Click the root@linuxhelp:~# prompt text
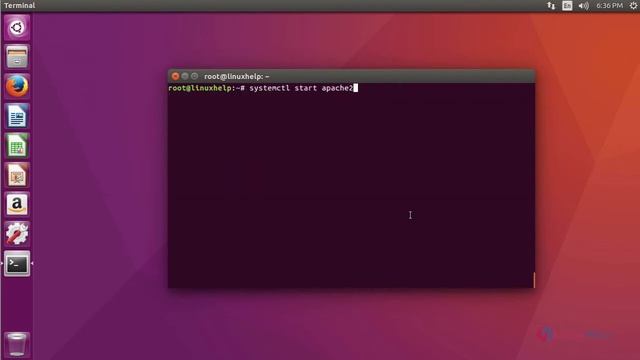Viewport: 640px width, 360px height. (206, 88)
